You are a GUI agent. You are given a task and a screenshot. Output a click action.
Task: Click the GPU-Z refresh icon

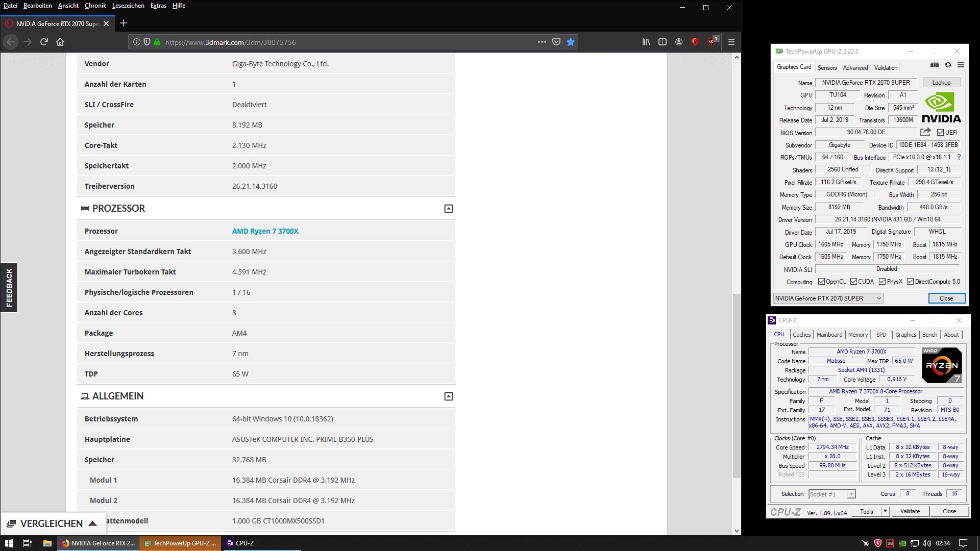point(948,65)
